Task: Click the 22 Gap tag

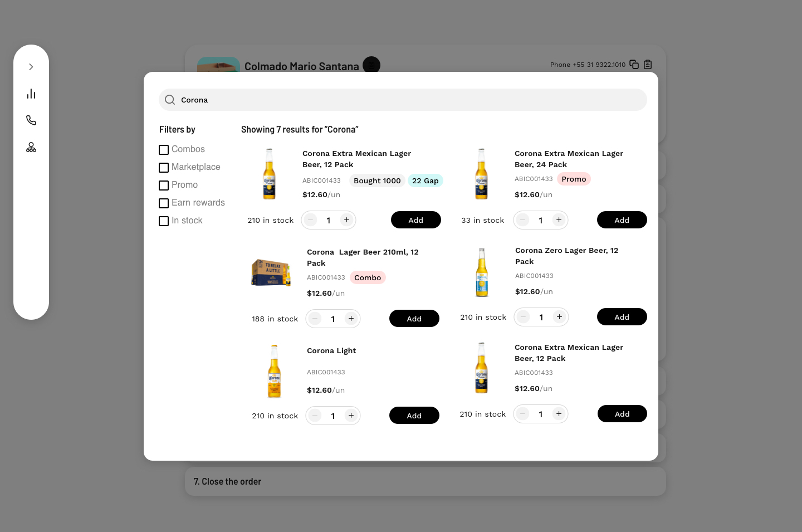Action: click(x=426, y=180)
